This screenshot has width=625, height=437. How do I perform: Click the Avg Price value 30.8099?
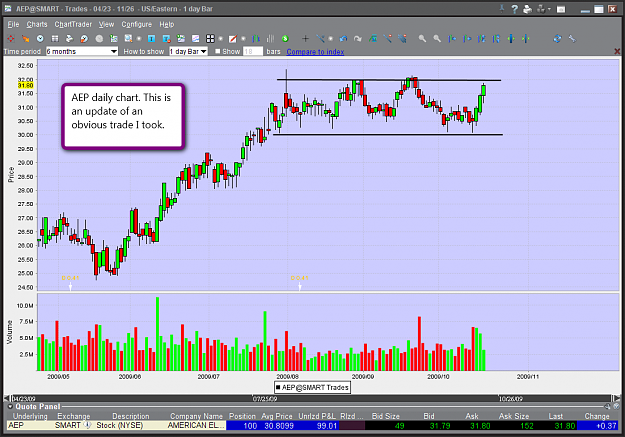278,425
